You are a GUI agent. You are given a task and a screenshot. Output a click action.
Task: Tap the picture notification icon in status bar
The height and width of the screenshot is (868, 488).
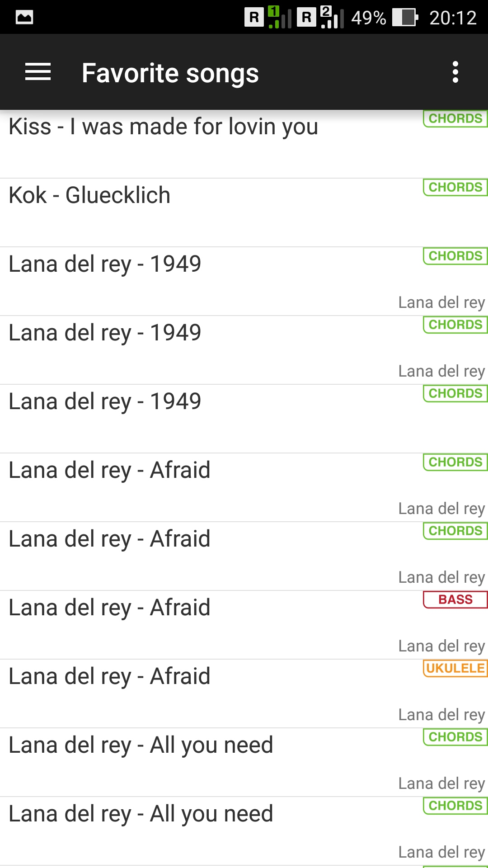[x=24, y=18]
